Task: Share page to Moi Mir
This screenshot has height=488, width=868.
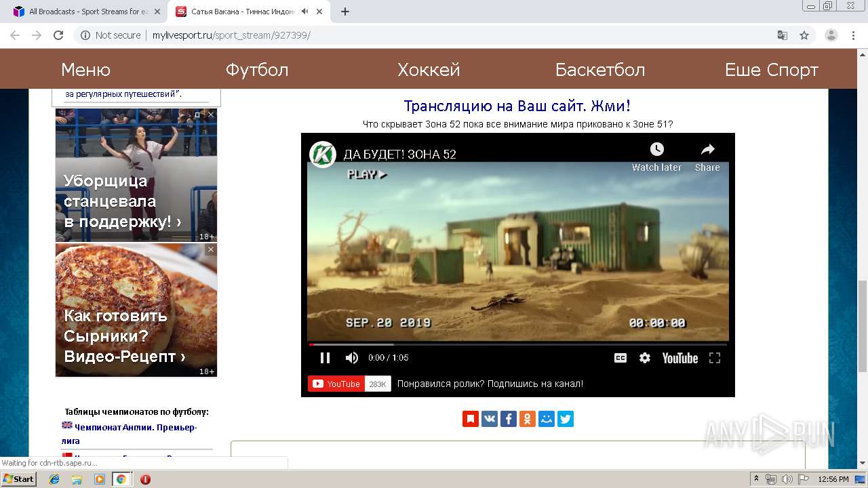Action: 547,419
